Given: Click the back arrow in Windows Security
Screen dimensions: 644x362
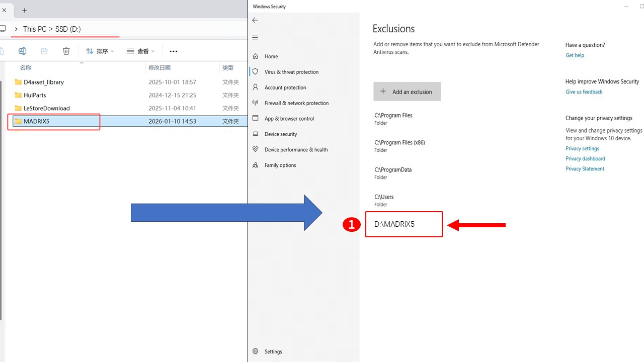Looking at the screenshot, I should click(255, 21).
